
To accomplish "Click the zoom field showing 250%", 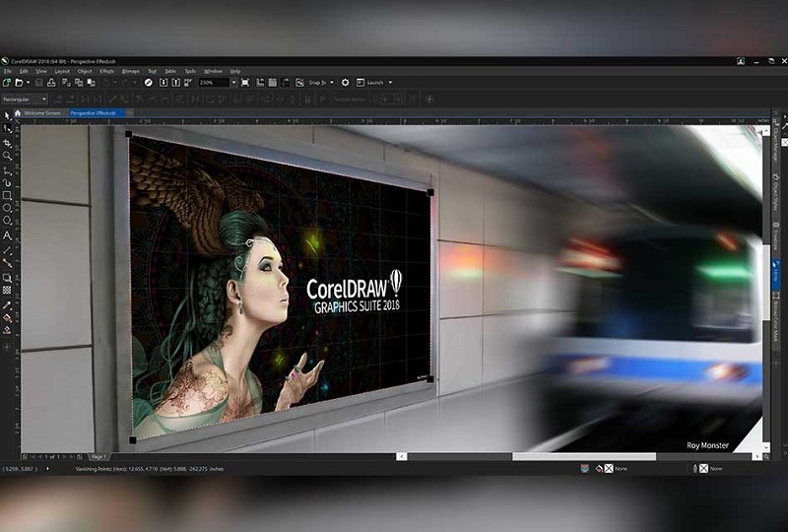I will pyautogui.click(x=214, y=83).
